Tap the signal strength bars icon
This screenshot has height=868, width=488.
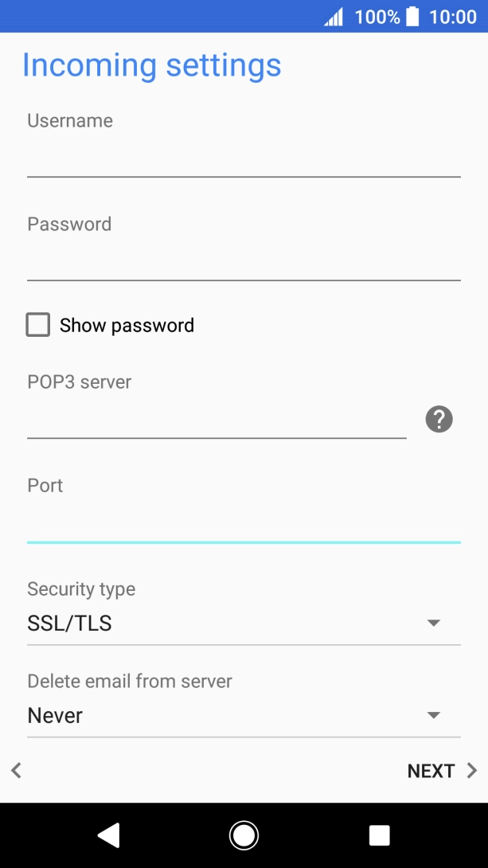click(x=332, y=16)
